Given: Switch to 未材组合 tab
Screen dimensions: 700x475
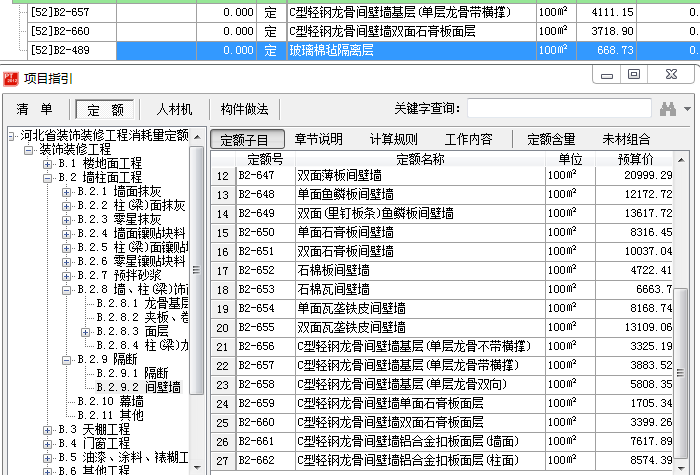Looking at the screenshot, I should coord(626,139).
